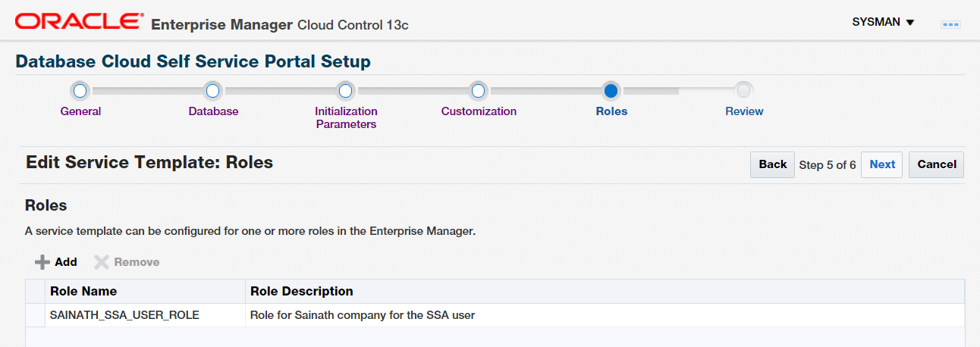The image size is (980, 347).
Task: Select the current Roles step circle
Action: [611, 91]
